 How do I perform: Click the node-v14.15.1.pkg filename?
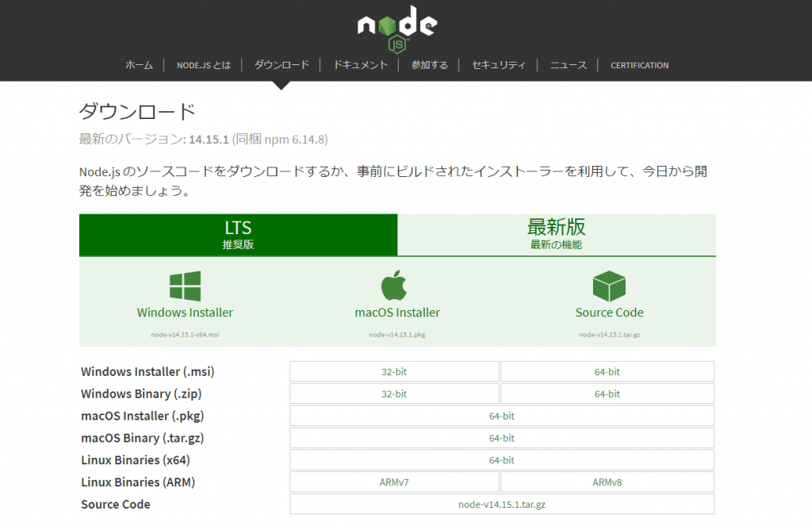click(397, 335)
